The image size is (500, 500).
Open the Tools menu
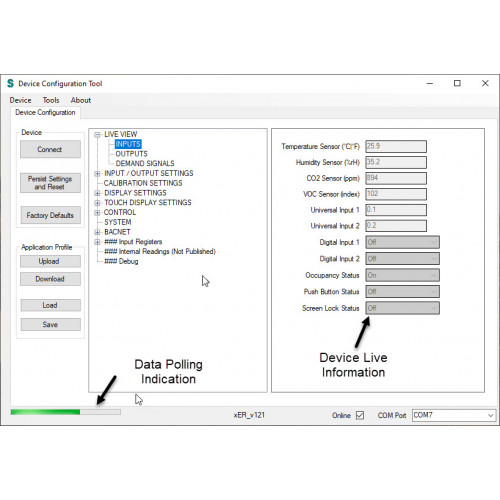click(51, 100)
